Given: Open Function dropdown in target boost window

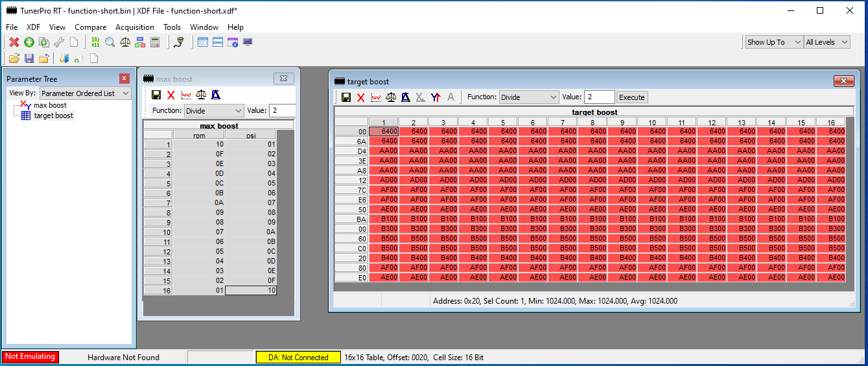Looking at the screenshot, I should point(528,97).
